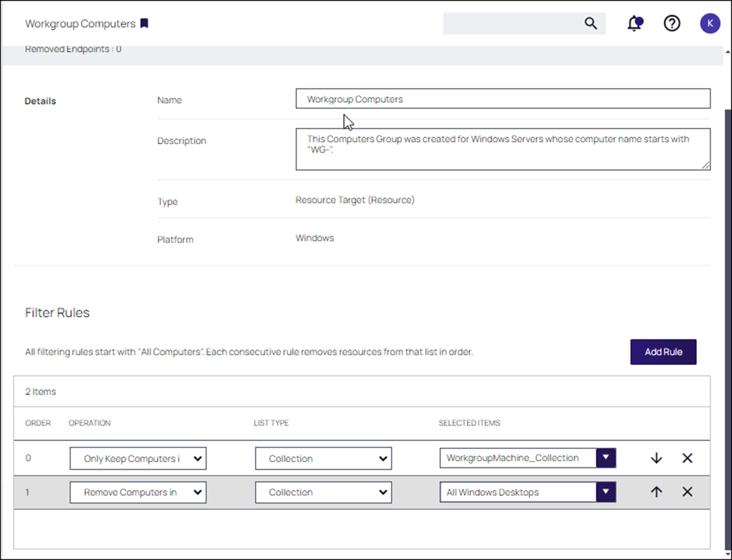
Task: Open All Windows Desktops selected items dropdown
Action: (606, 492)
